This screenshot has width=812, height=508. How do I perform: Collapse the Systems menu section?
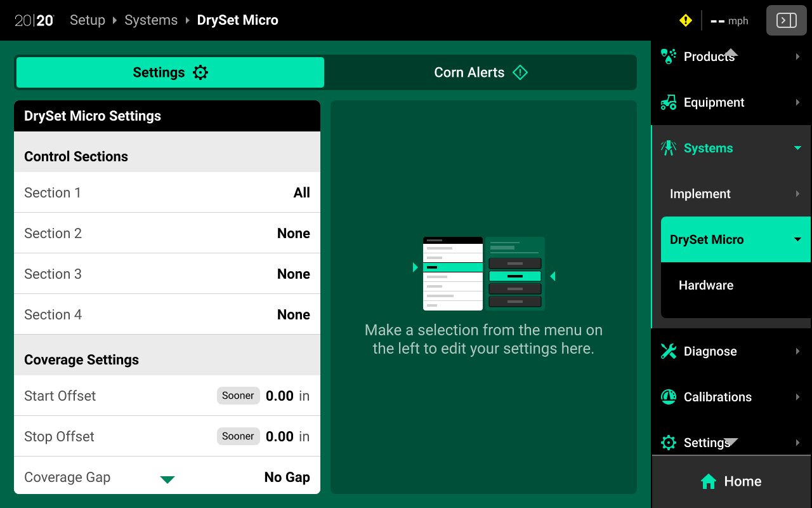(797, 148)
